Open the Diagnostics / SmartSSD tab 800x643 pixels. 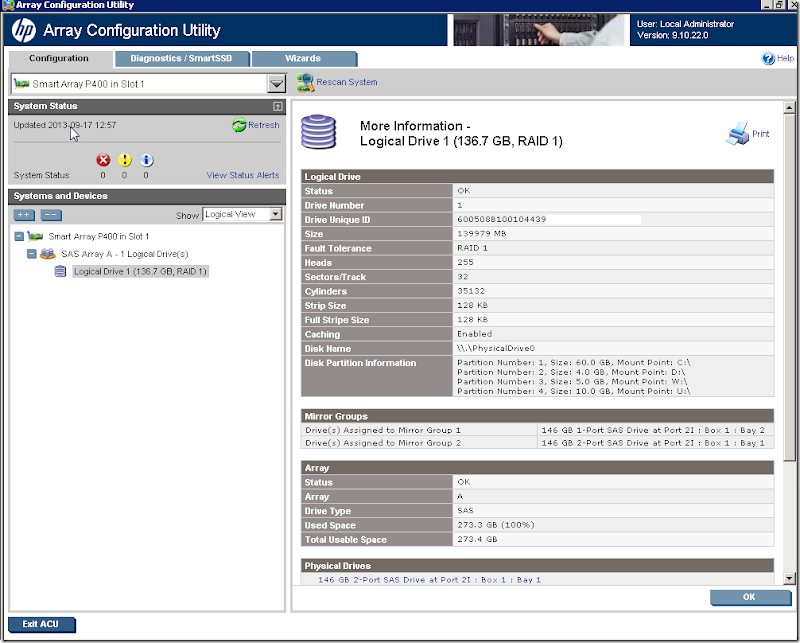182,58
